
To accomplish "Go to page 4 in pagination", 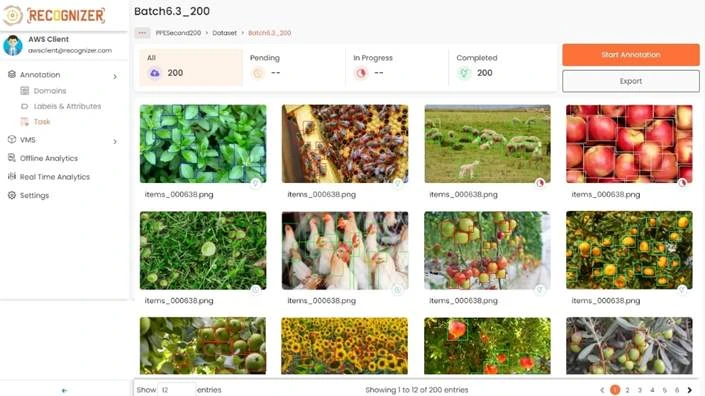I will [x=652, y=390].
